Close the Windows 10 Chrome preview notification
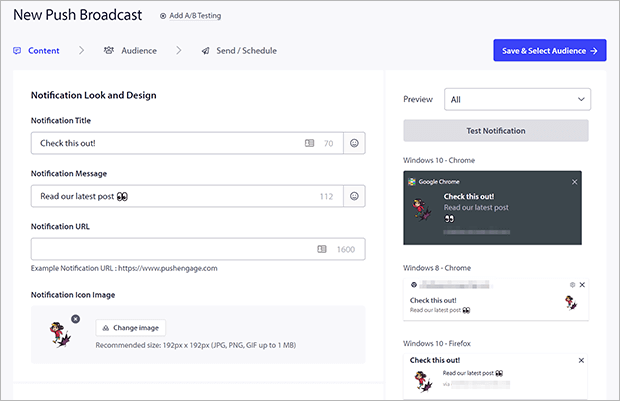The height and width of the screenshot is (401, 620). 575,182
